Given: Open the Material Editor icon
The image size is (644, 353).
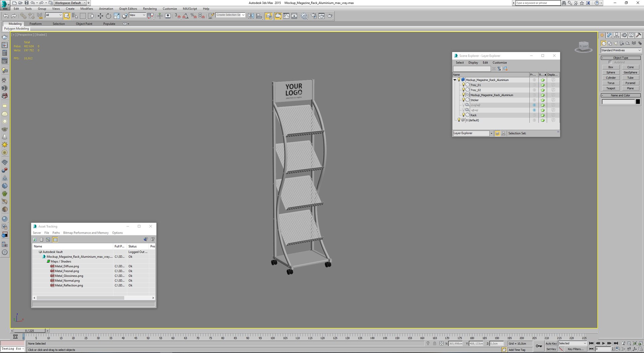Looking at the screenshot, I should click(x=304, y=16).
